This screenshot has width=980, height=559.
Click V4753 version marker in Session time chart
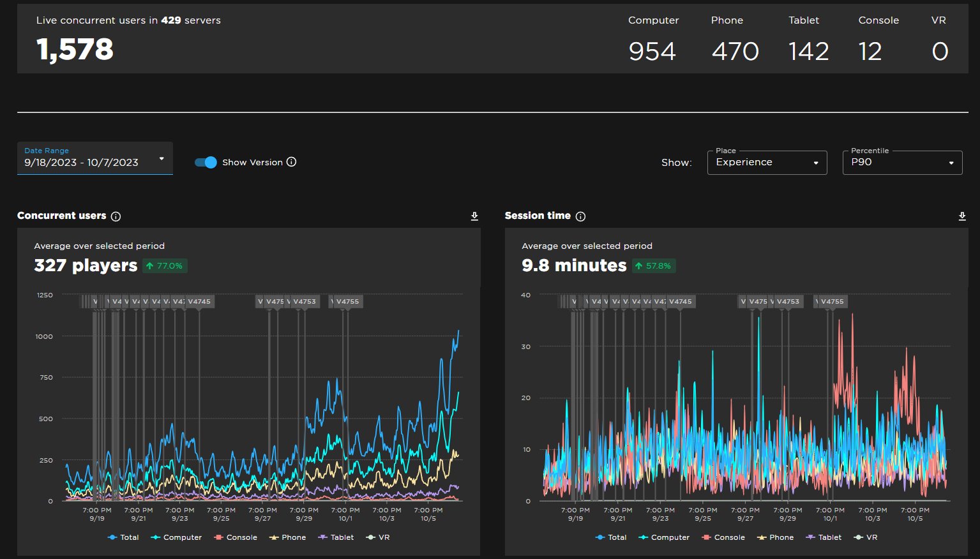tap(788, 302)
